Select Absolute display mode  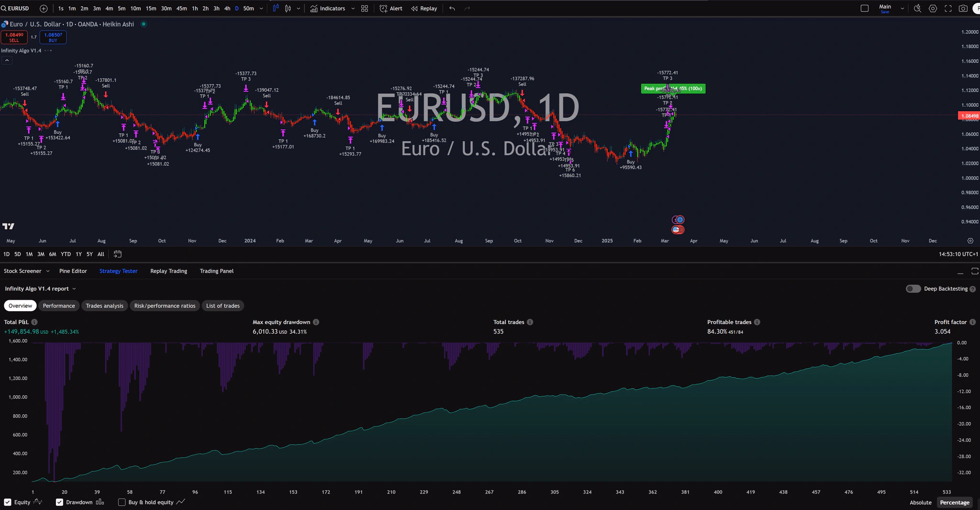(920, 502)
